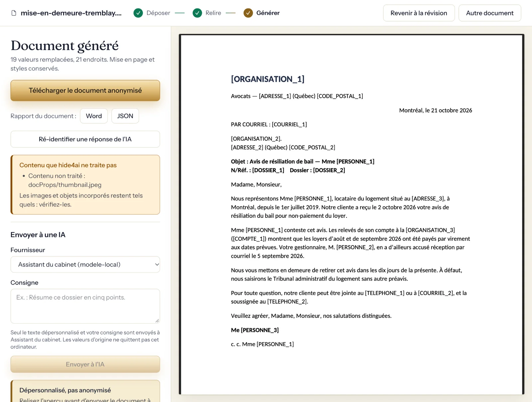Download the anonymized document
The image size is (532, 402).
(85, 90)
